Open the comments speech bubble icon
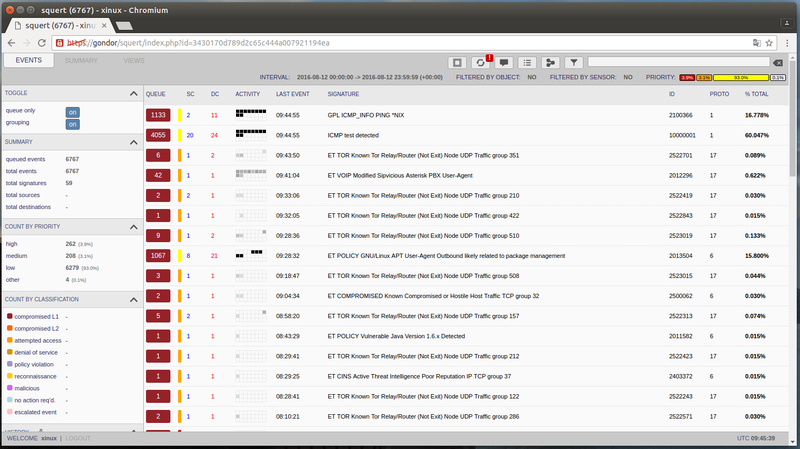This screenshot has height=449, width=800. (x=505, y=62)
